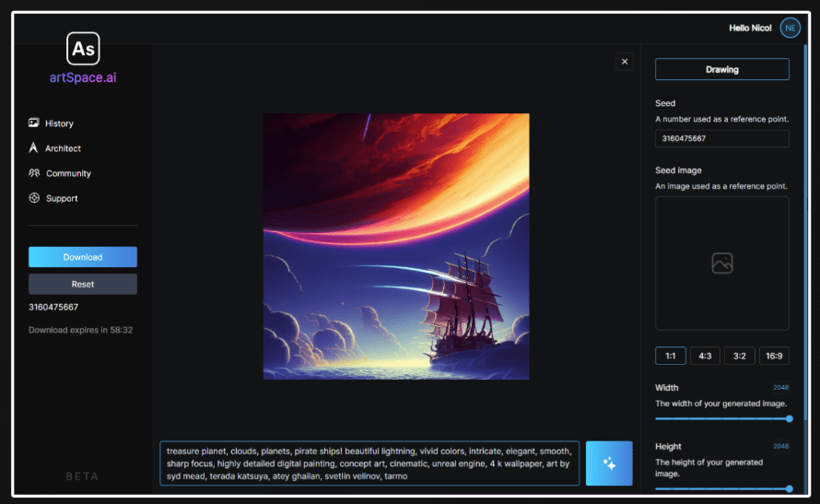Select the 3:2 aspect ratio
Image resolution: width=820 pixels, height=504 pixels.
click(740, 356)
